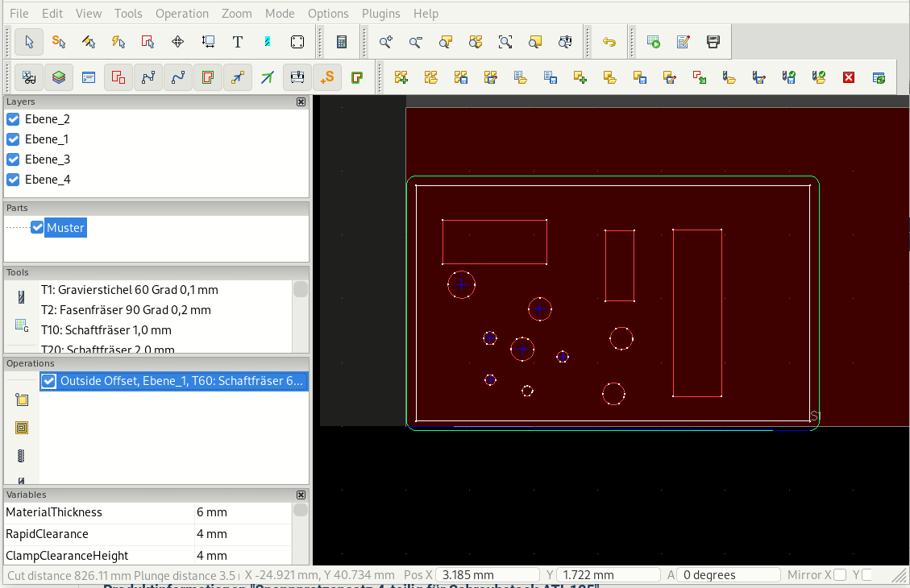Select the red-shape pointer tool
The height and width of the screenshot is (588, 910).
(x=148, y=42)
